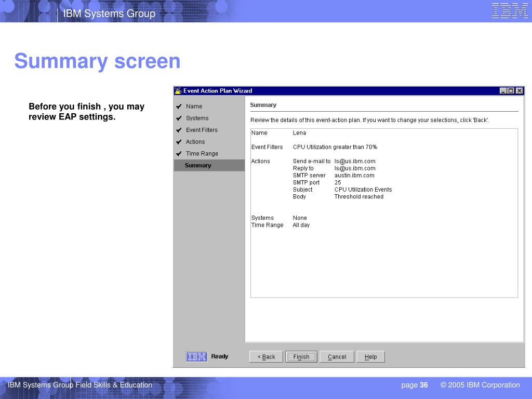Click the 'Event Filters' label in summary details
This screenshot has width=532, height=399.
coord(267,147)
